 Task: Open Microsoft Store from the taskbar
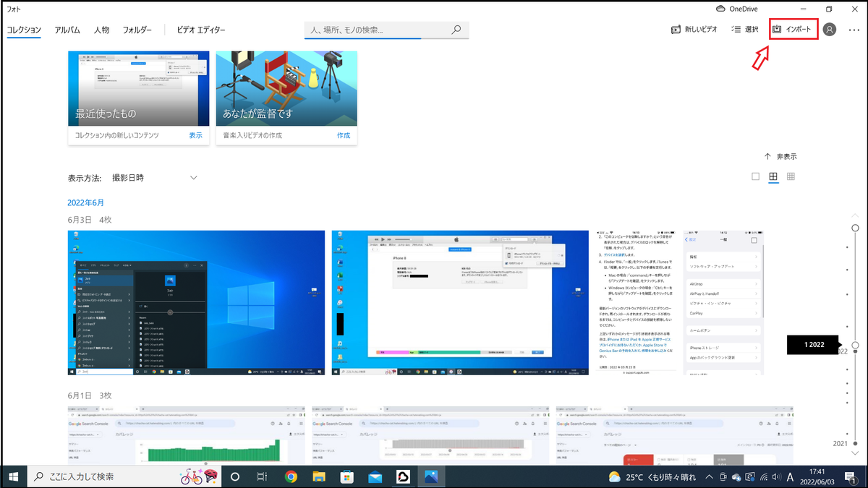click(x=346, y=476)
